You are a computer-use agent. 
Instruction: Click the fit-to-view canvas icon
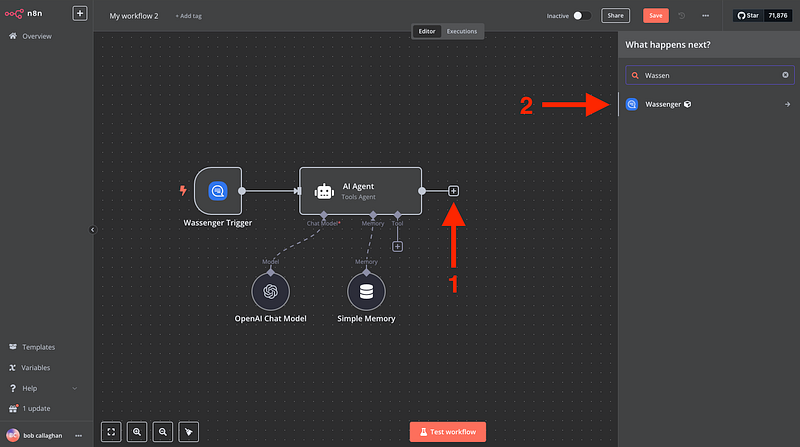click(112, 432)
